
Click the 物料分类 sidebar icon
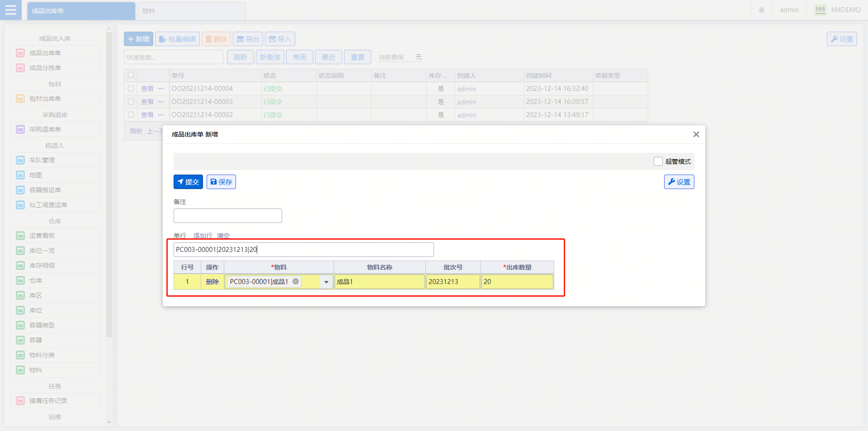tap(20, 355)
